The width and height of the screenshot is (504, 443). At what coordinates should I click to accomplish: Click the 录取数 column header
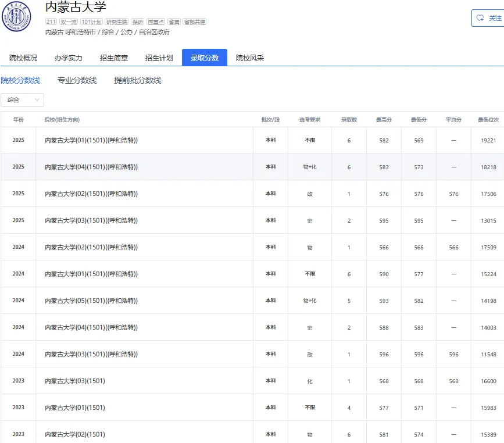click(349, 120)
